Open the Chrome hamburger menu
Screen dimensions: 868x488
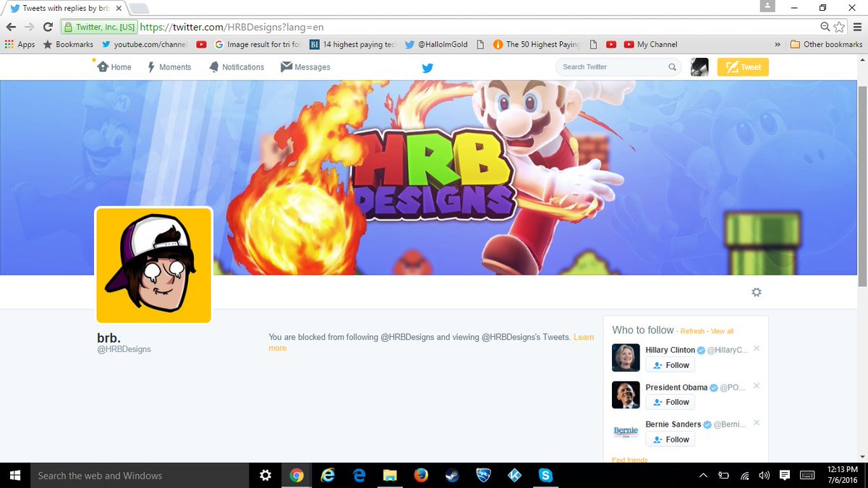click(x=857, y=27)
